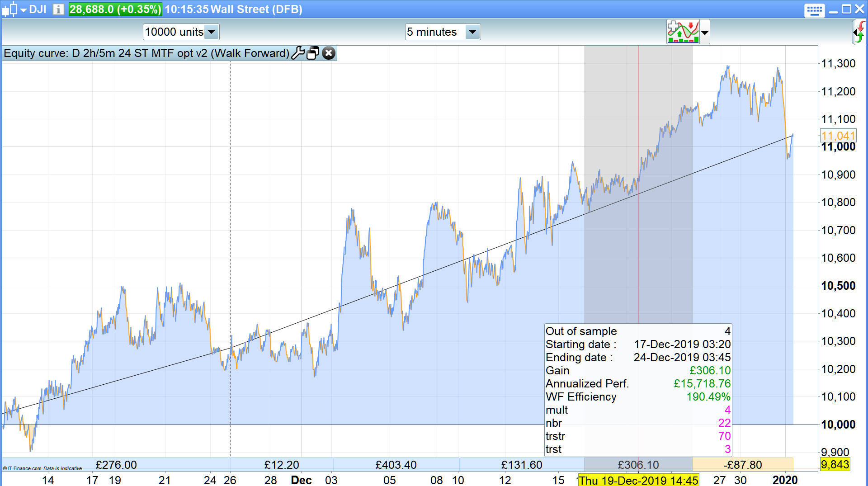Click the 2020 label on time axis

click(x=785, y=480)
